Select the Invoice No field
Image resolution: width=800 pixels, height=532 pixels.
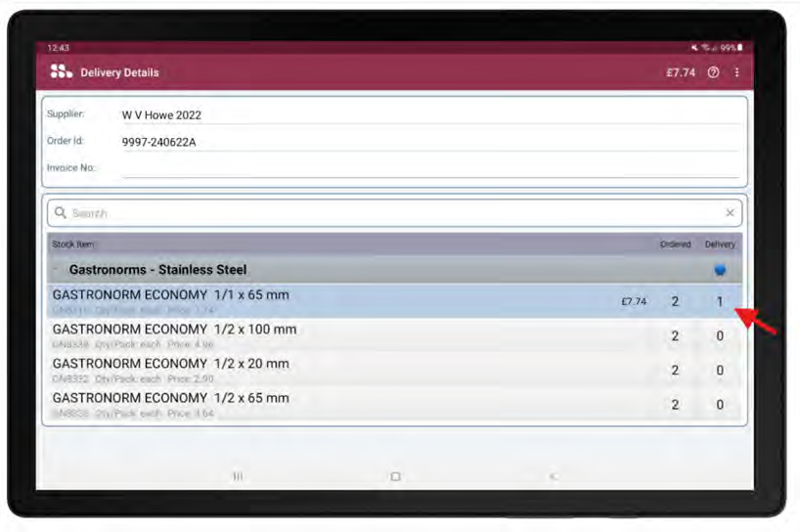428,168
